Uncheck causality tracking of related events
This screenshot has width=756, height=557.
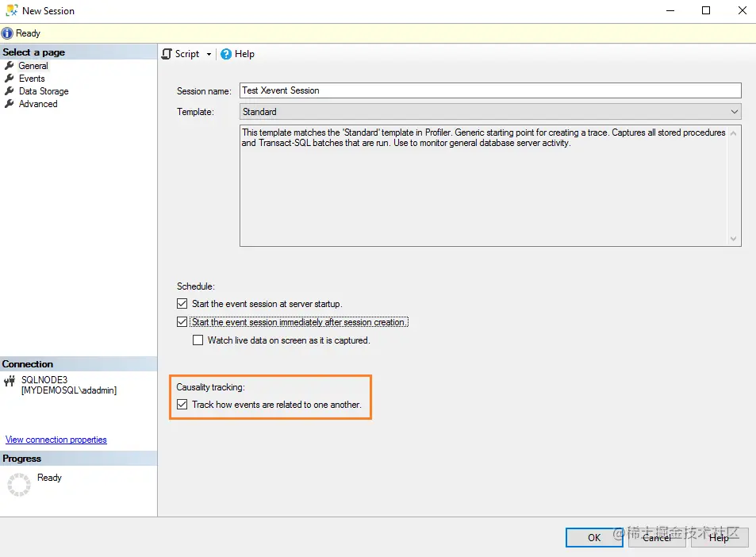183,405
